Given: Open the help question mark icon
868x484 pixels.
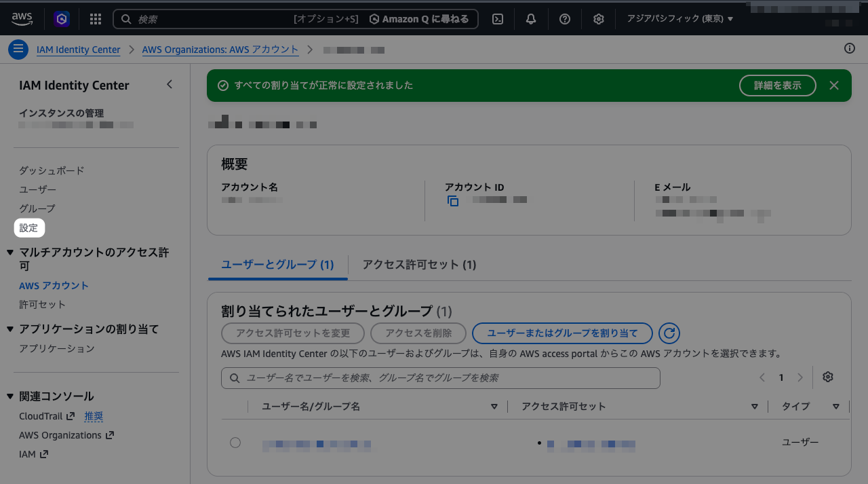Looking at the screenshot, I should 565,19.
